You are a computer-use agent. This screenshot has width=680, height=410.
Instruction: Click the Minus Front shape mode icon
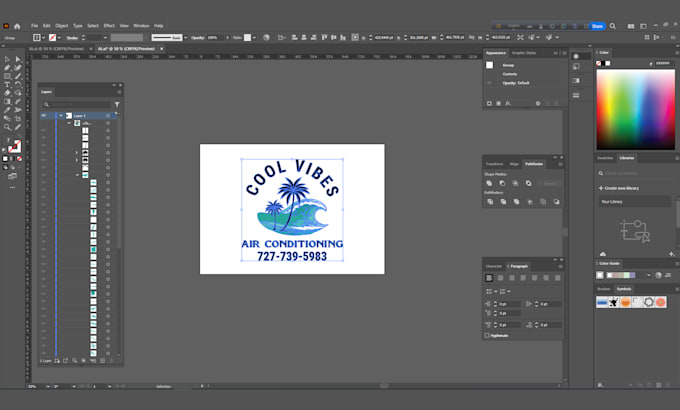(x=502, y=183)
